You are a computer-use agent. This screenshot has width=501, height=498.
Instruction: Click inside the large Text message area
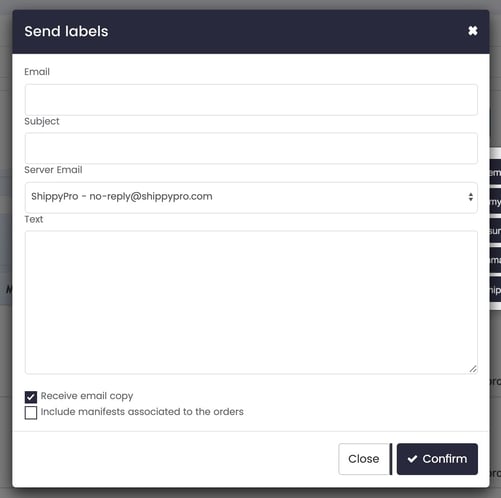tap(251, 302)
